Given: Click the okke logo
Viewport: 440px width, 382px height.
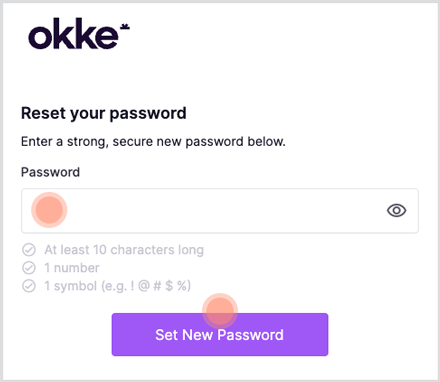Looking at the screenshot, I should pyautogui.click(x=79, y=33).
